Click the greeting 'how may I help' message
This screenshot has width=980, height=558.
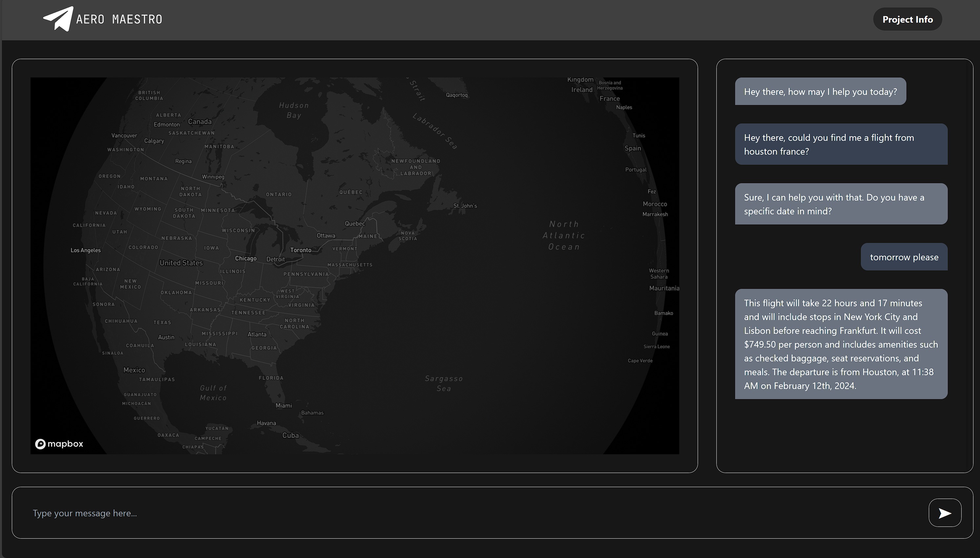pos(820,92)
